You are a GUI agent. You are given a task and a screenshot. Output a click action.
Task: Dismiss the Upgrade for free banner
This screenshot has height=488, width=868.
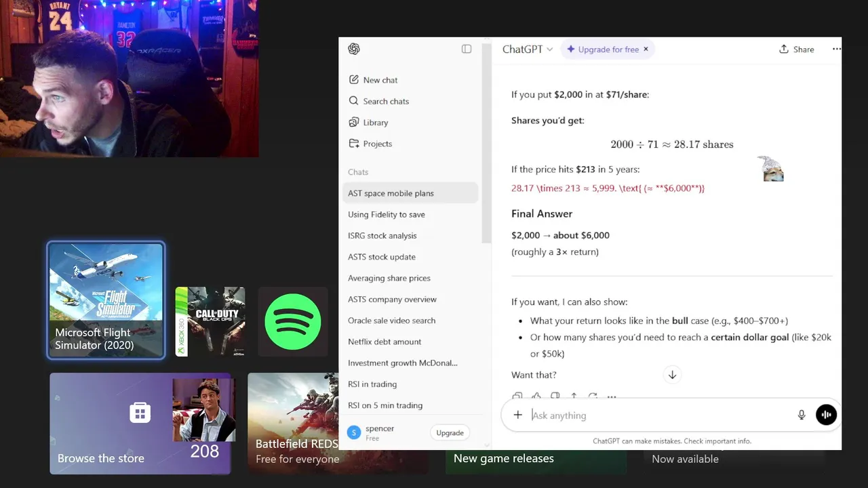tap(646, 49)
